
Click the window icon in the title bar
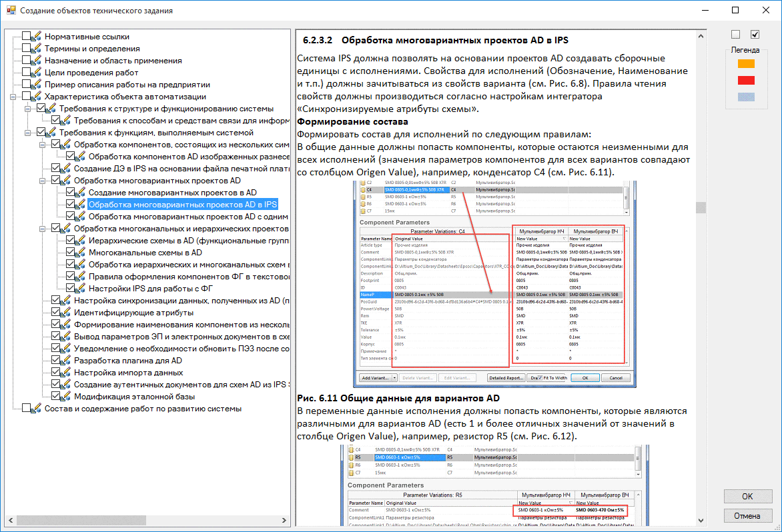[x=10, y=11]
